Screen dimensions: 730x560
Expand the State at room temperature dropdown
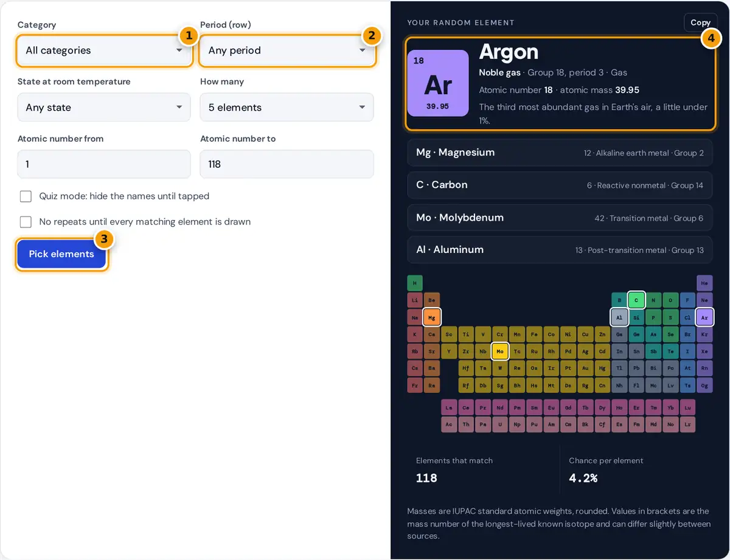click(104, 108)
